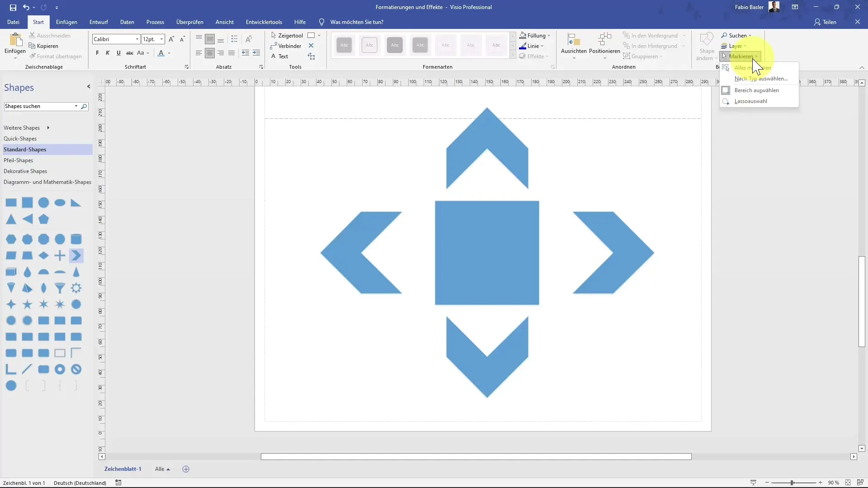Select the Zeigertool pointer tool

tap(287, 35)
